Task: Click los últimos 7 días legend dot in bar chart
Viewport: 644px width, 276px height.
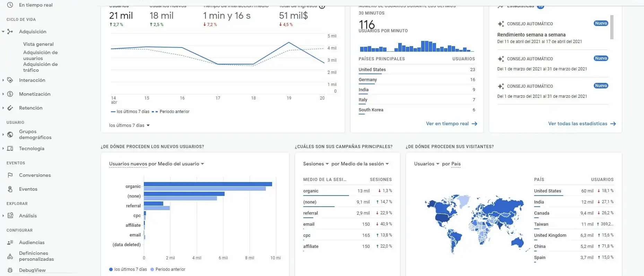Action: [111, 269]
